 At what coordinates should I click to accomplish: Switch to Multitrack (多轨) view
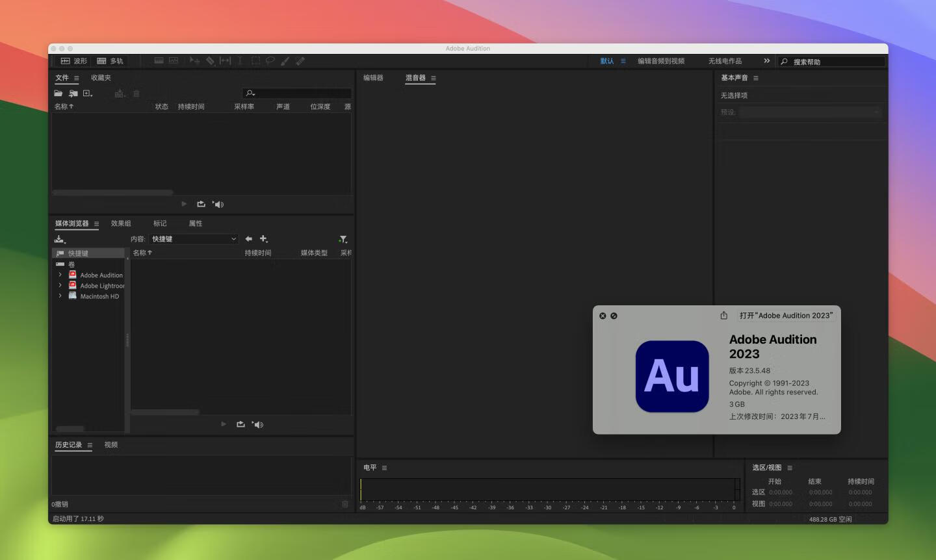coord(110,61)
